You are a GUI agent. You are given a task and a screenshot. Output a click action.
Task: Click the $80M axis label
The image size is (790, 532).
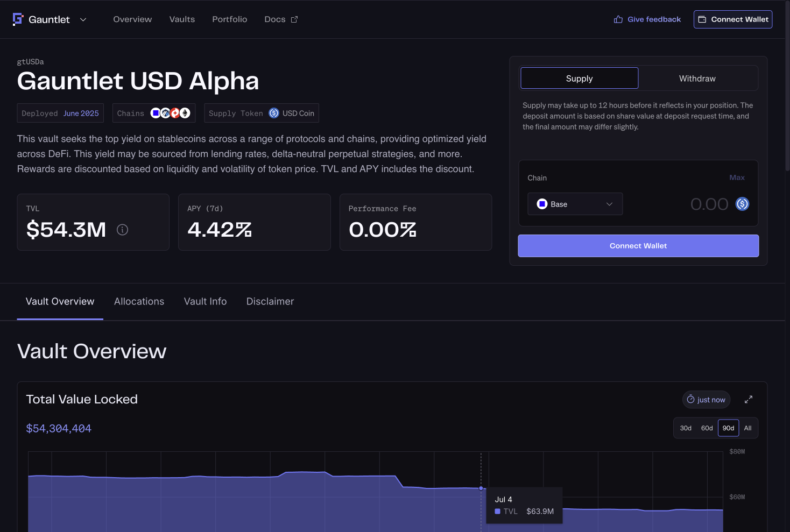coord(737,452)
